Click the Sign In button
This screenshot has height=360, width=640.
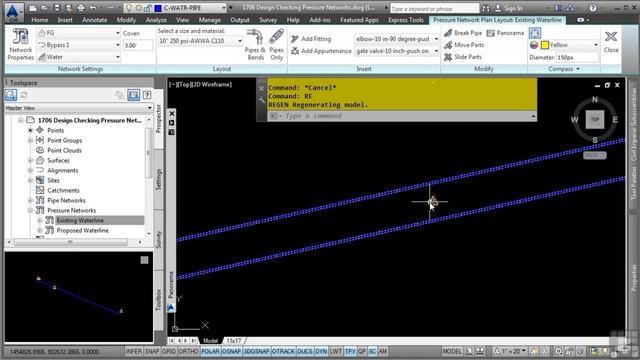pyautogui.click(x=509, y=8)
